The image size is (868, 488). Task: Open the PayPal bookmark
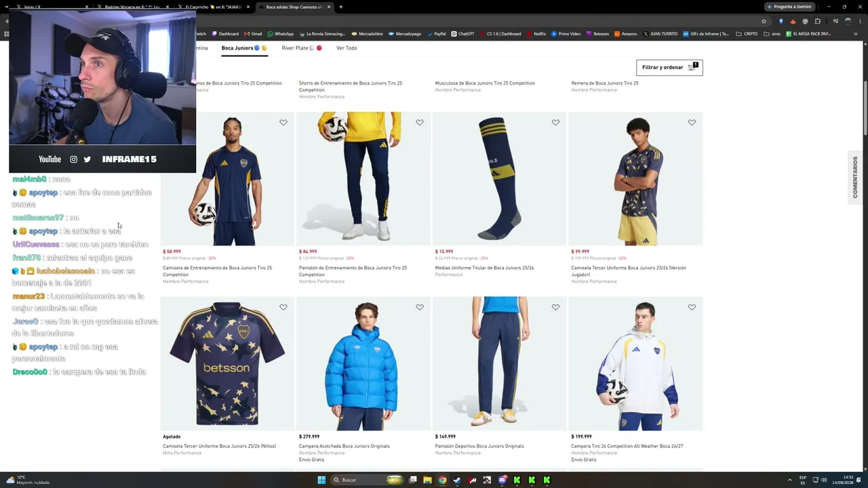pos(436,34)
